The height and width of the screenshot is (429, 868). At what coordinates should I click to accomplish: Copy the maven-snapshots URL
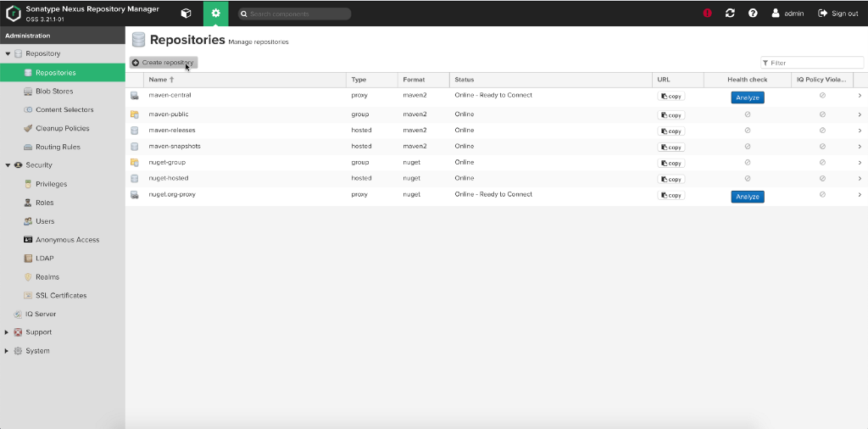point(671,148)
